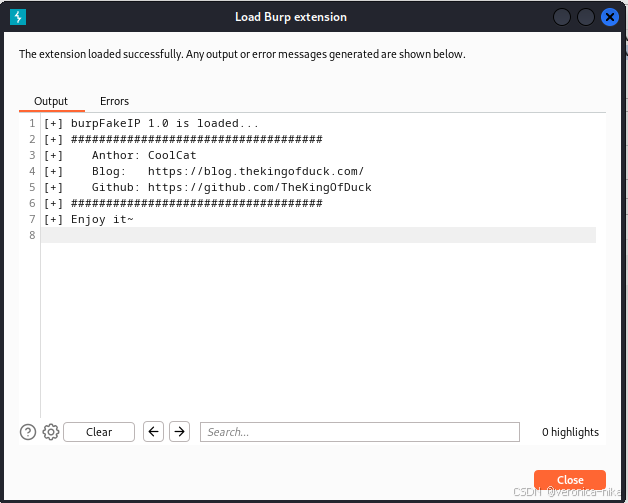Viewport: 628px width, 503px height.
Task: Focus the Search input field
Action: tap(360, 432)
